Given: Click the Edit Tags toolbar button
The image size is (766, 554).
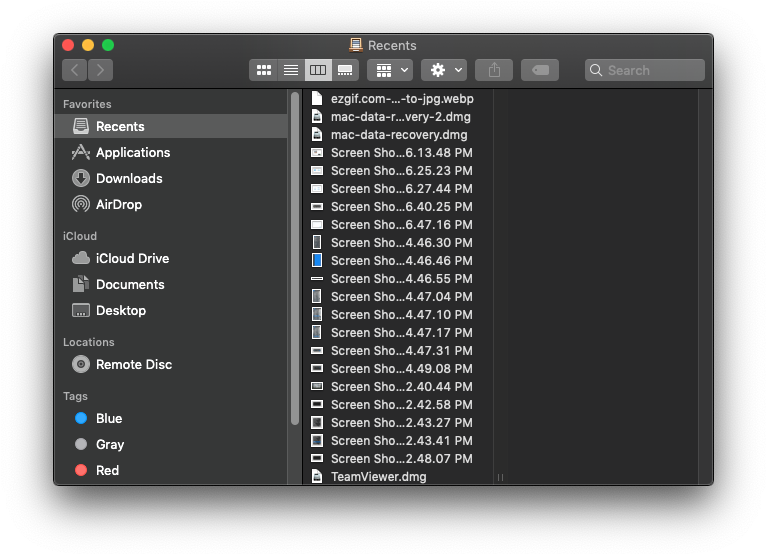Looking at the screenshot, I should [540, 70].
